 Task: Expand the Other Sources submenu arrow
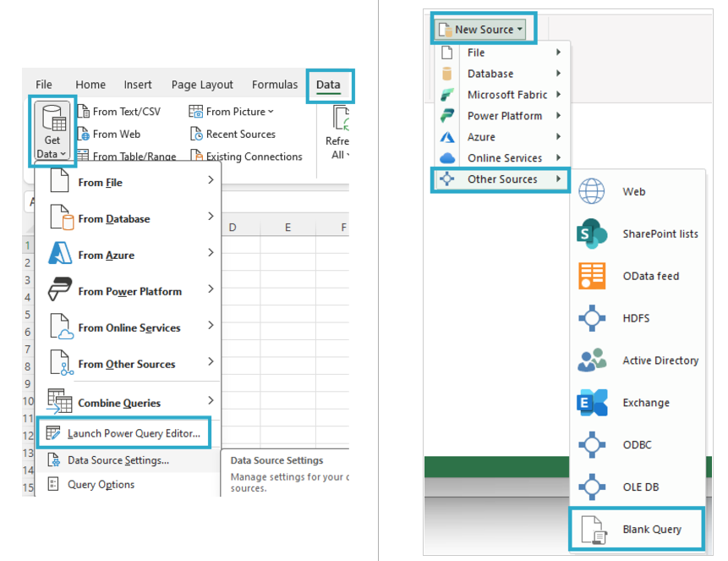(559, 179)
